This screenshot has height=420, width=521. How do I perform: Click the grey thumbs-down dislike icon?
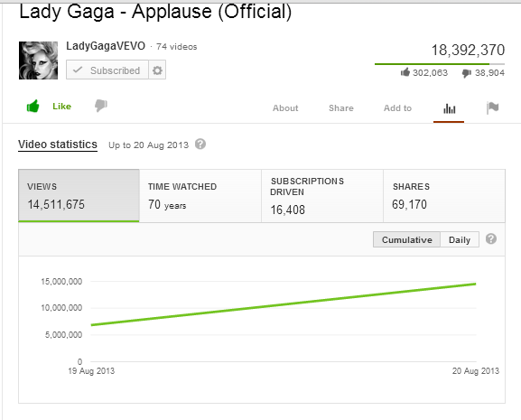pos(101,106)
